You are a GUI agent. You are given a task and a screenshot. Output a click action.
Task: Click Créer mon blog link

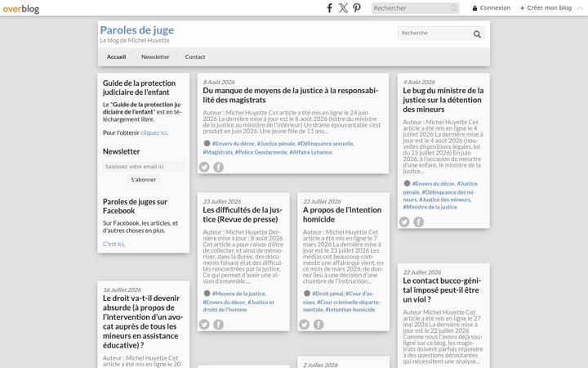549,8
